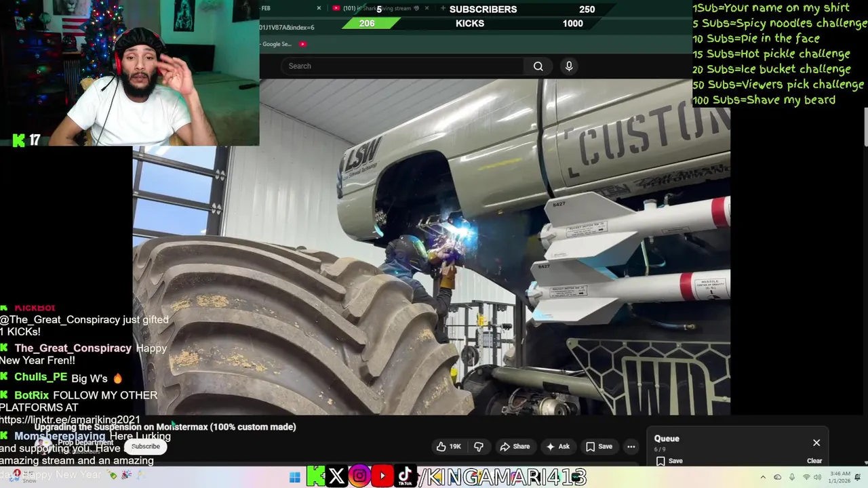Click into the YouTube Search field
Viewport: 868px width, 488px height.
(402, 66)
